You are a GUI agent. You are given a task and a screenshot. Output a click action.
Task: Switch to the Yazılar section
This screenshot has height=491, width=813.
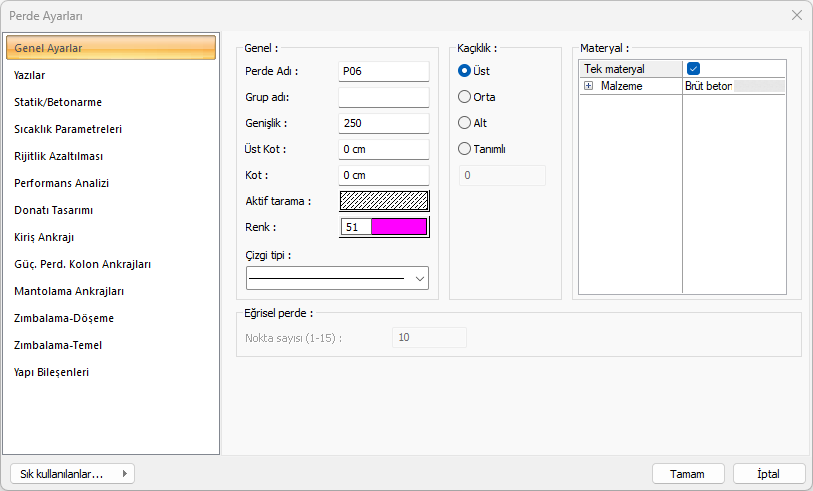point(30,75)
